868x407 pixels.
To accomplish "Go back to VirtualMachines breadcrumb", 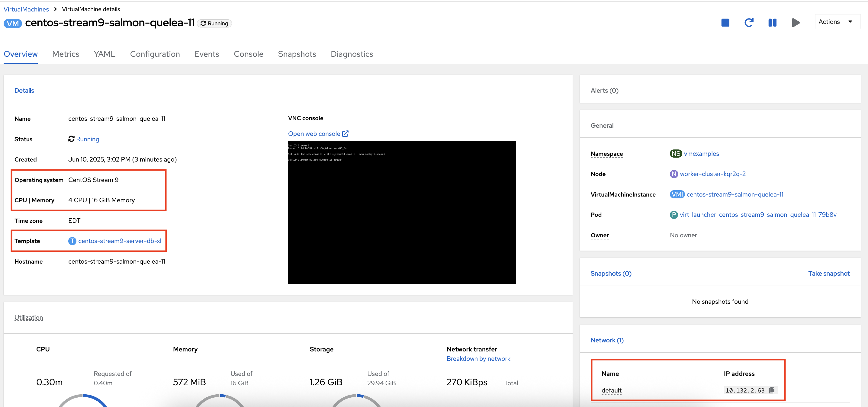I will (x=26, y=9).
